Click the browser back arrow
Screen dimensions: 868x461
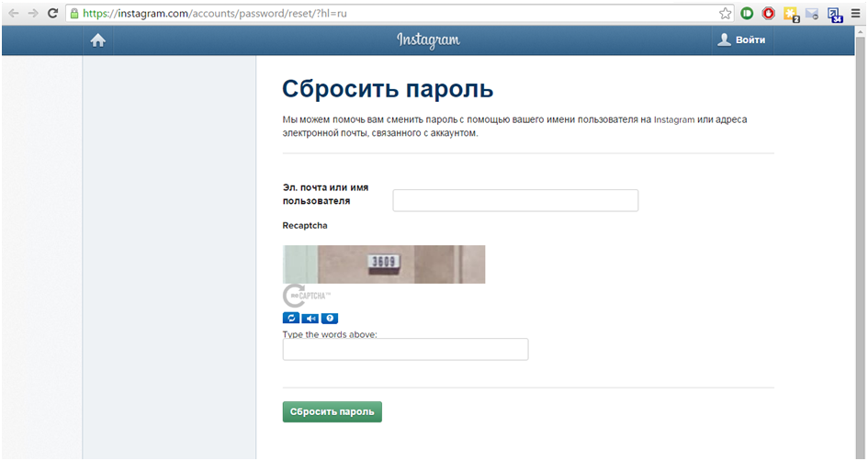13,14
